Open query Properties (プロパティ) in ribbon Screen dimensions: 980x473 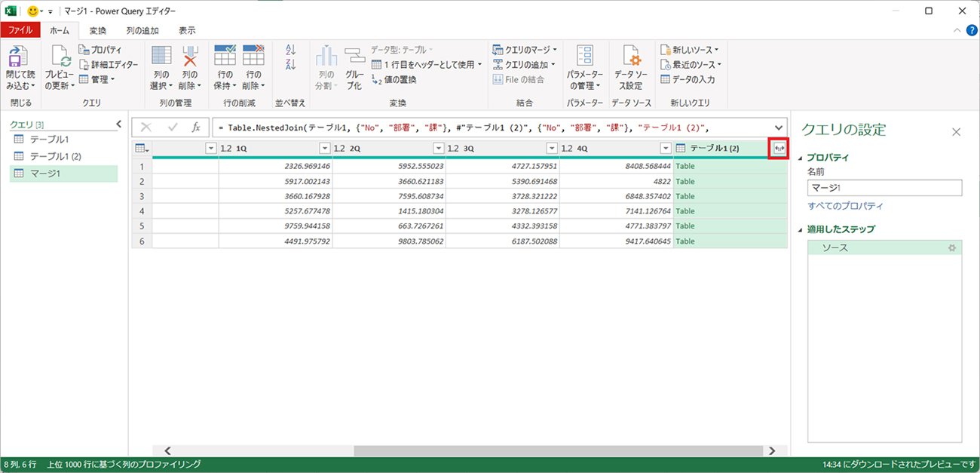pyautogui.click(x=100, y=50)
